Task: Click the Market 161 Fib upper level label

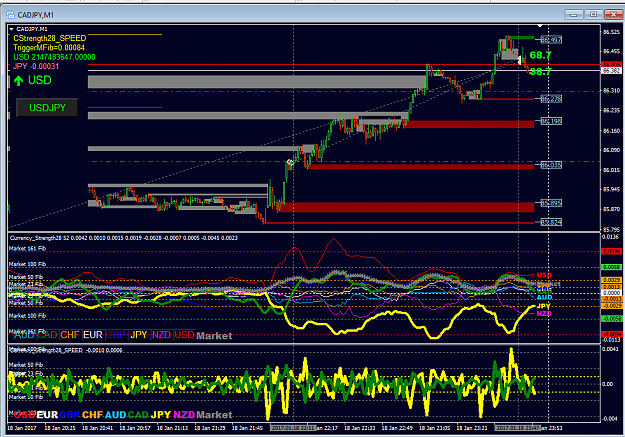Action: pos(27,248)
